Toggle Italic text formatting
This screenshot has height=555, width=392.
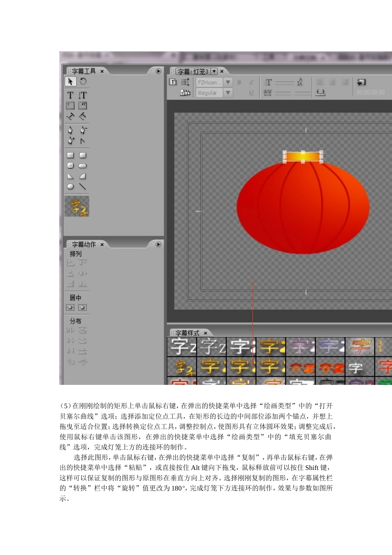click(x=251, y=82)
